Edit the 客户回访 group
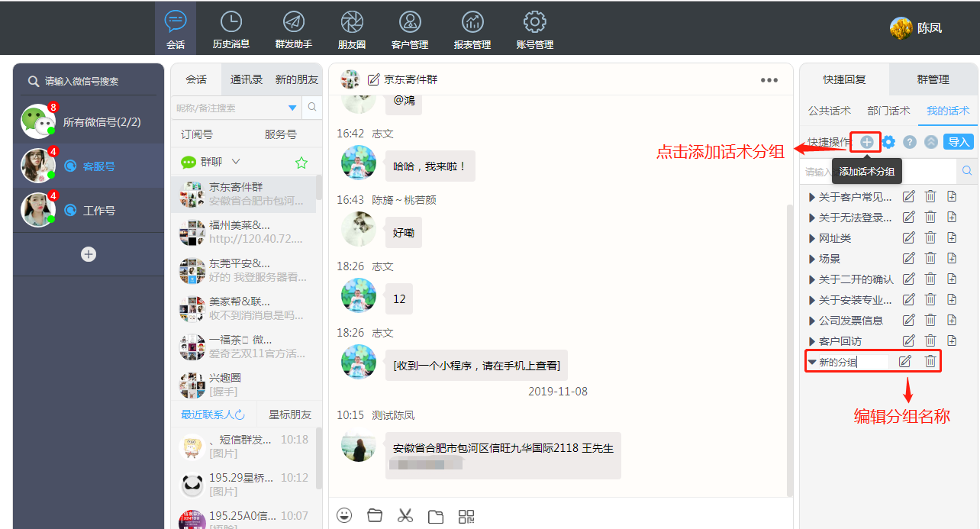Screen dimensions: 980x529 [x=908, y=341]
